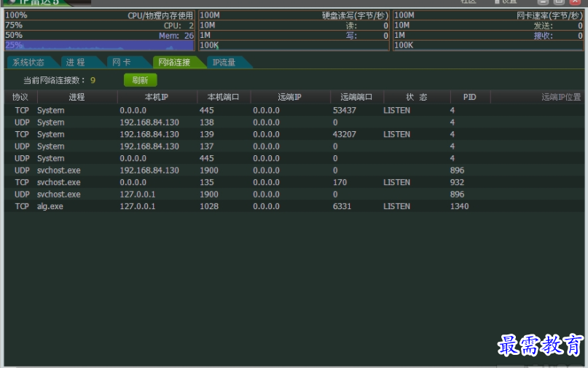This screenshot has width=588, height=368.
Task: Sort by the 进程 column header
Action: click(x=77, y=97)
